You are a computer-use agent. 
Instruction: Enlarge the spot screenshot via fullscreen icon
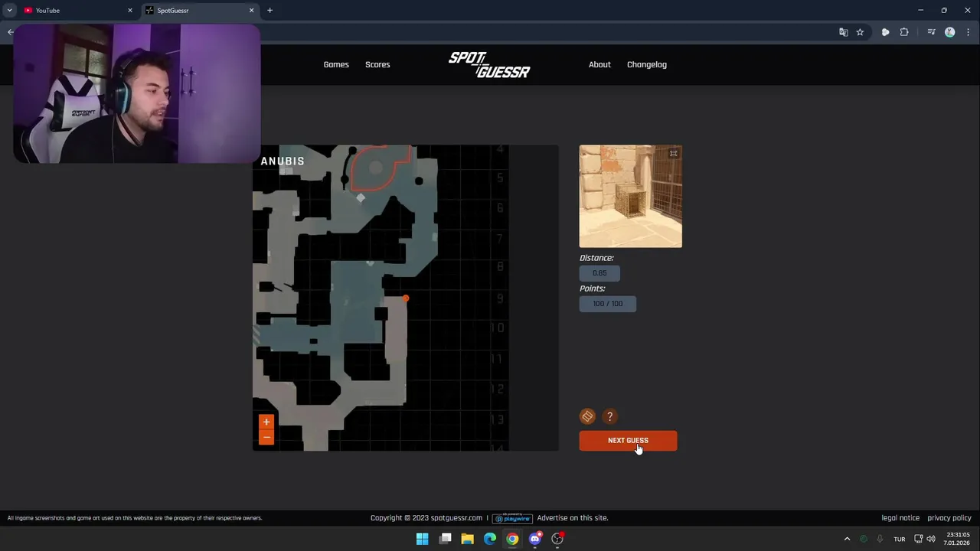pyautogui.click(x=674, y=154)
